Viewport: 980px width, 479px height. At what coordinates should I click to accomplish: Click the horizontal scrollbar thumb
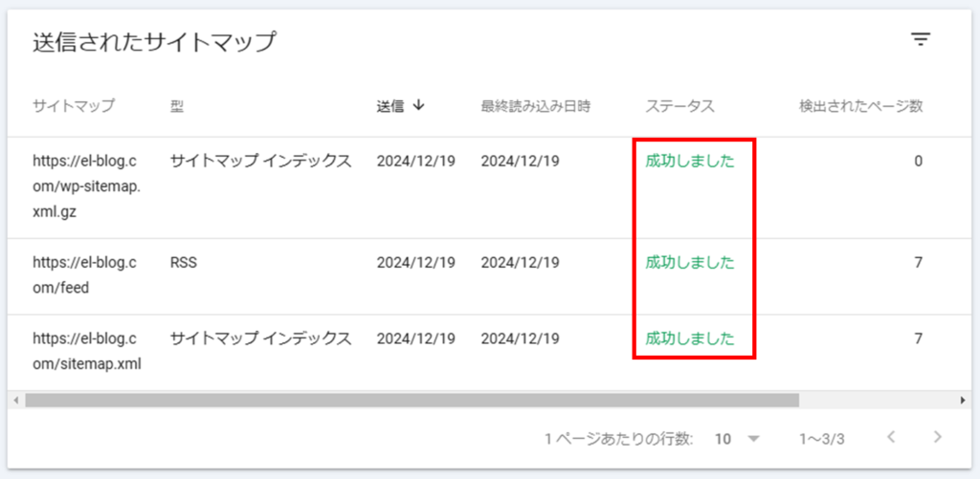coord(412,401)
